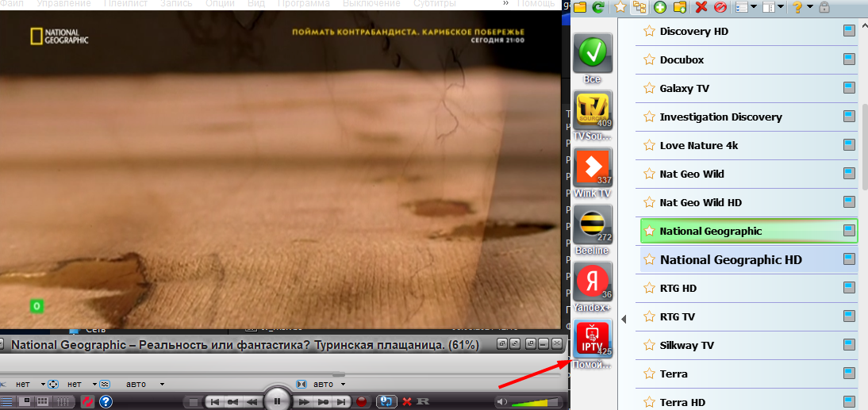Screen dimensions: 868x410
Task: Toggle favorite star for RTG HD
Action: (649, 289)
